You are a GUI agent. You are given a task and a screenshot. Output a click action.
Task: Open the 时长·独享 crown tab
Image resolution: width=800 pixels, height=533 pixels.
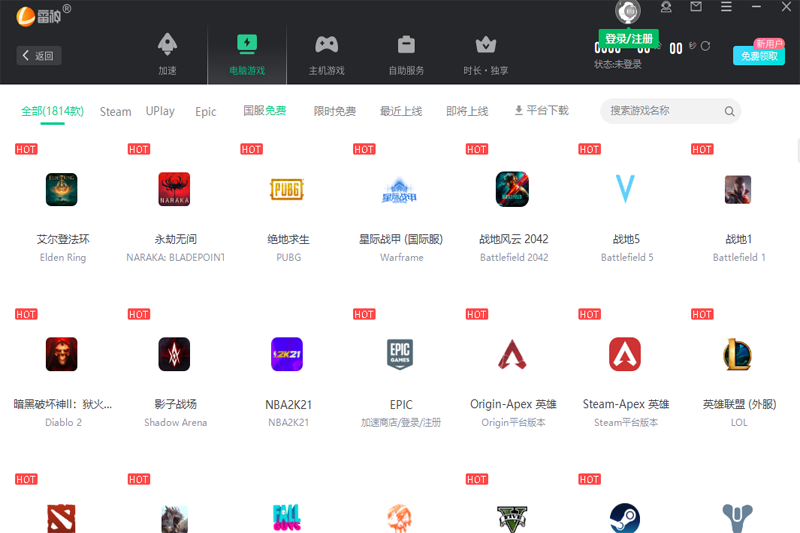486,54
